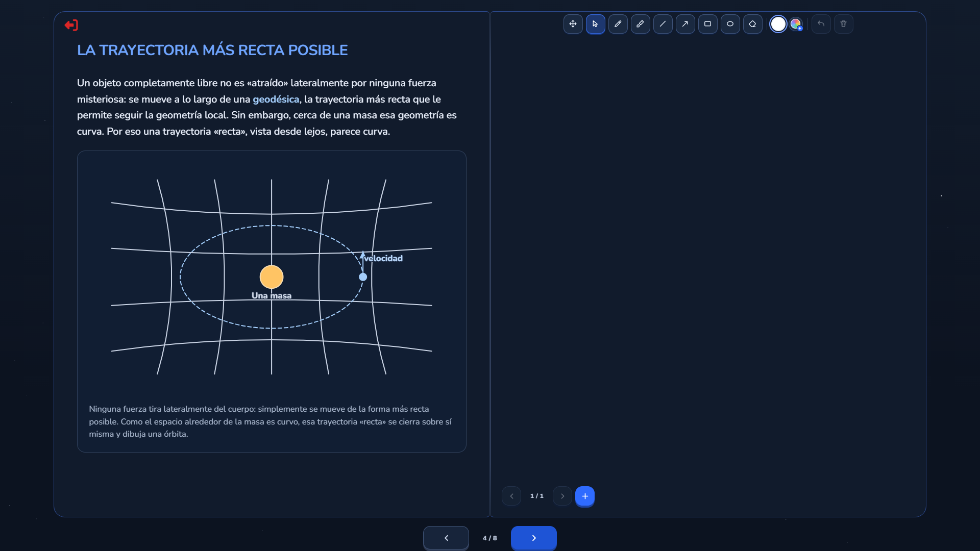This screenshot has width=980, height=551.
Task: Go to next whiteboard page
Action: [x=562, y=496]
